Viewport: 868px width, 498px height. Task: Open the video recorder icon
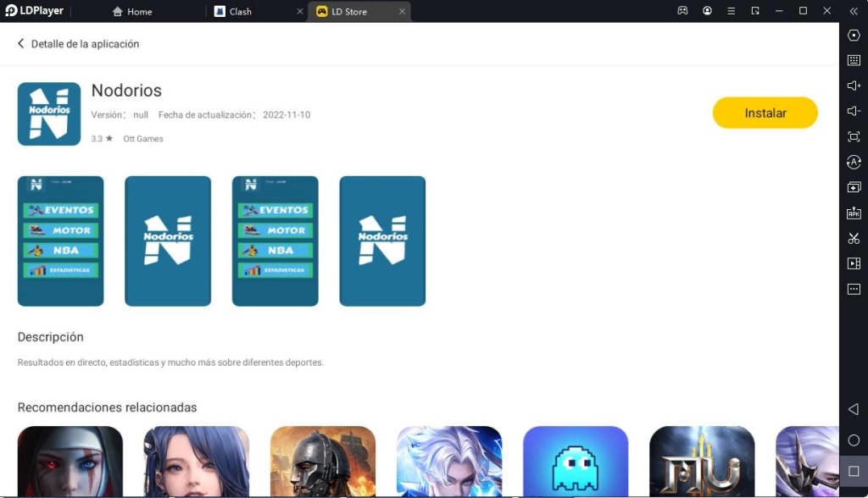854,263
